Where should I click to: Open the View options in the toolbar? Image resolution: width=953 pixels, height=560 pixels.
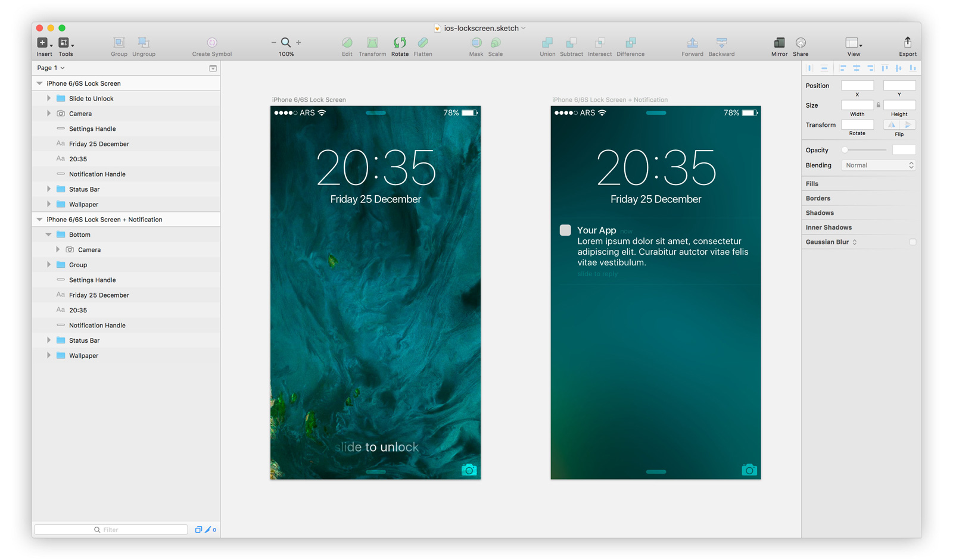(x=853, y=43)
